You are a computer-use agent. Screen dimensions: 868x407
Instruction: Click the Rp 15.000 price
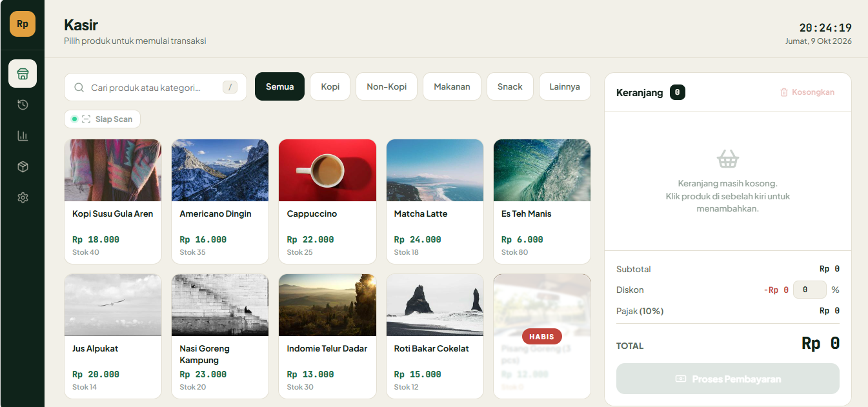(418, 374)
